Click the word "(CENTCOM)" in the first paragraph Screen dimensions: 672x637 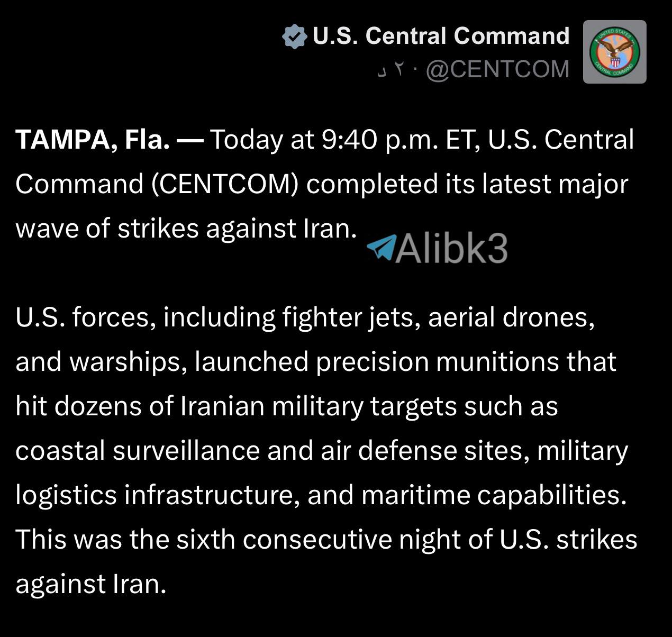coord(225,185)
